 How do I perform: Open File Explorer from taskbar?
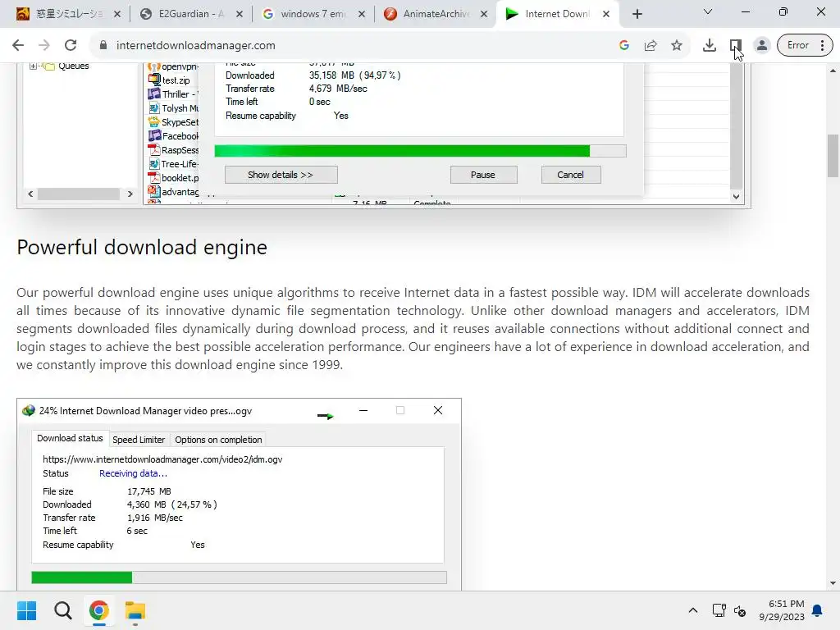135,610
